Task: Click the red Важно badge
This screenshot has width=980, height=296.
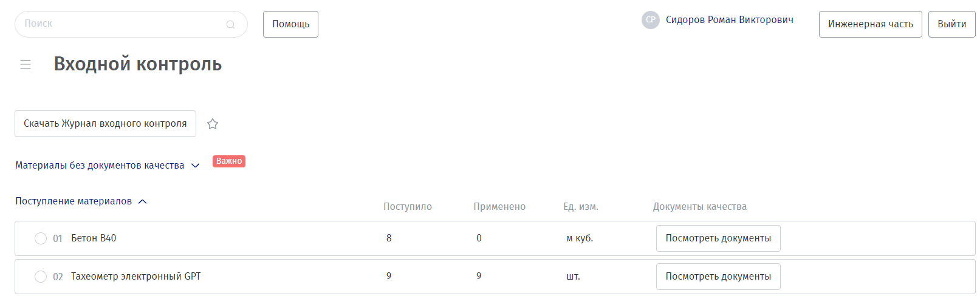Action: point(229,161)
